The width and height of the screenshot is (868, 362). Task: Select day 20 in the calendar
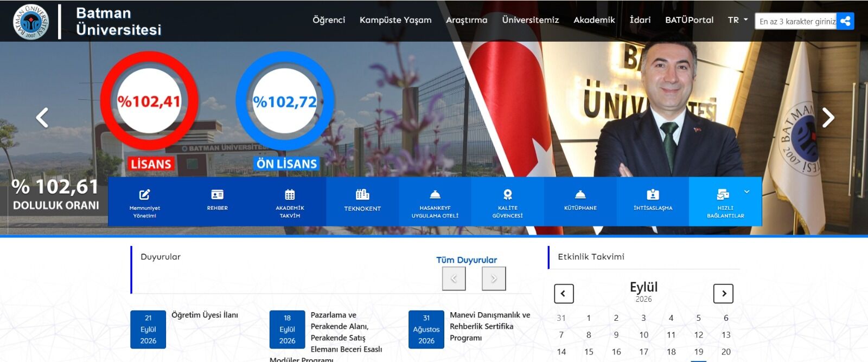click(x=726, y=352)
